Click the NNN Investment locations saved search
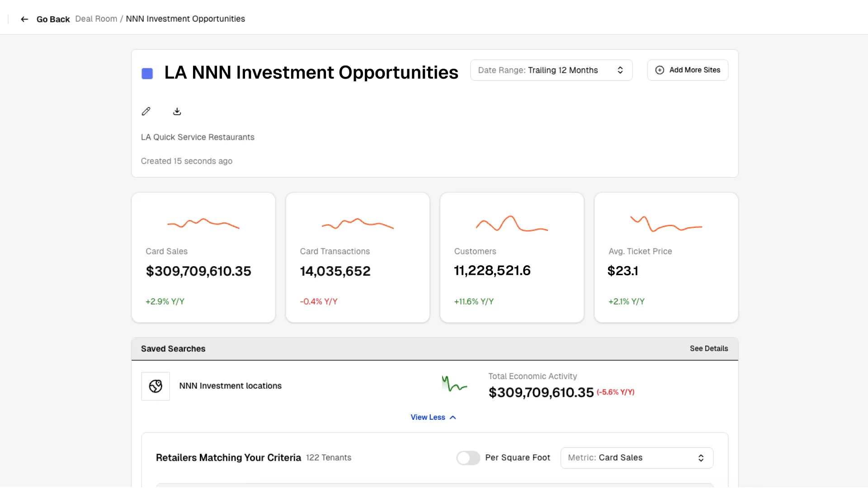Screen dimensions: 868x488 (x=230, y=386)
